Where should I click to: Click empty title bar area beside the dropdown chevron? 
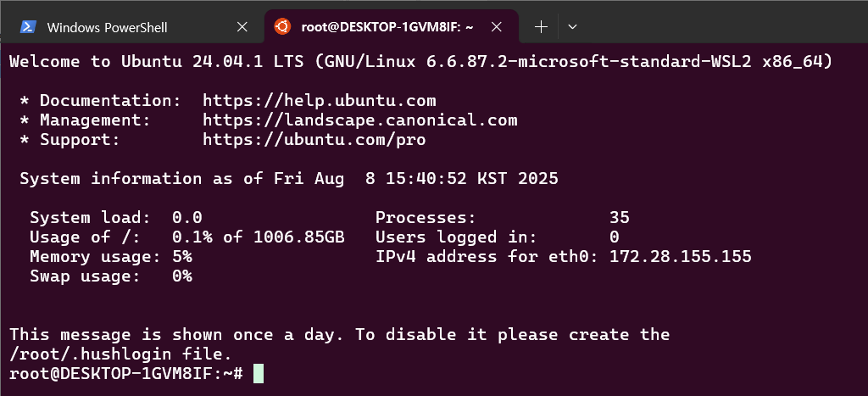coord(720,26)
